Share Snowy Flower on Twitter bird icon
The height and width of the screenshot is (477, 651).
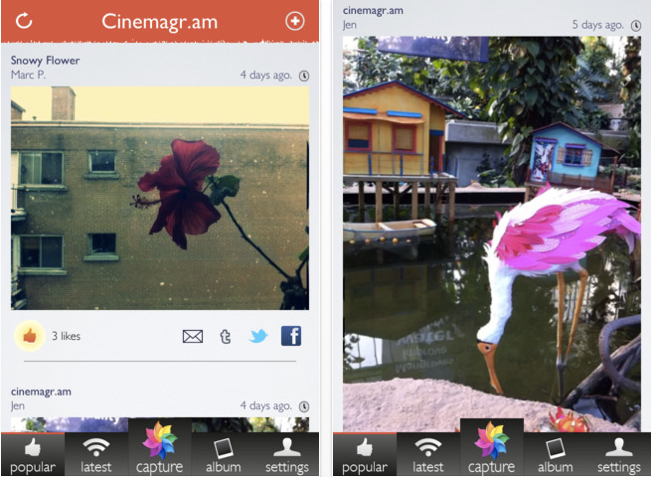[x=258, y=336]
